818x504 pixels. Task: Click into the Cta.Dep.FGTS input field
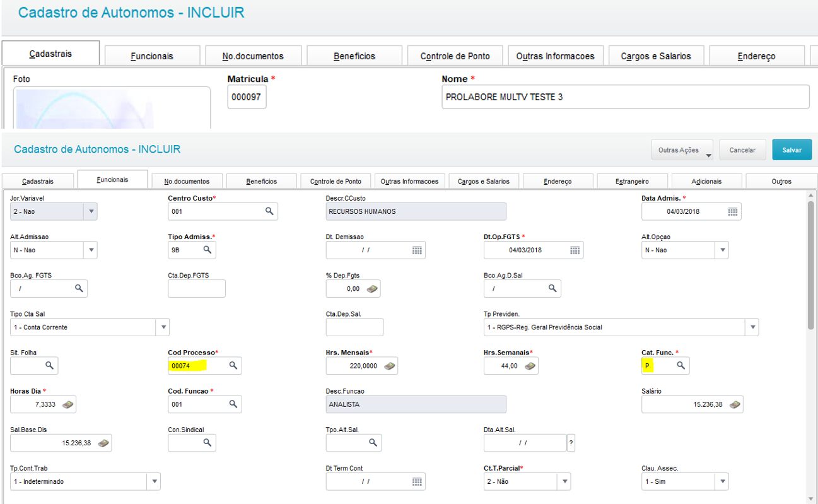(196, 289)
